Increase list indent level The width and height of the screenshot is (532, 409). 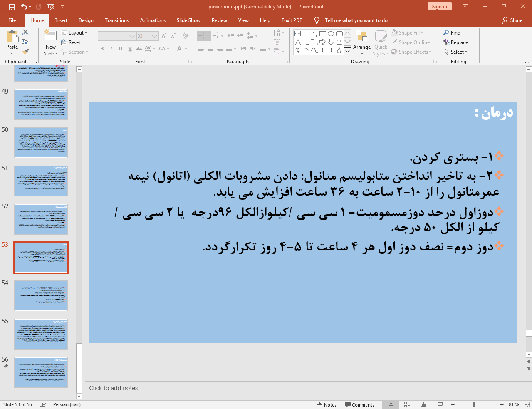[240, 36]
